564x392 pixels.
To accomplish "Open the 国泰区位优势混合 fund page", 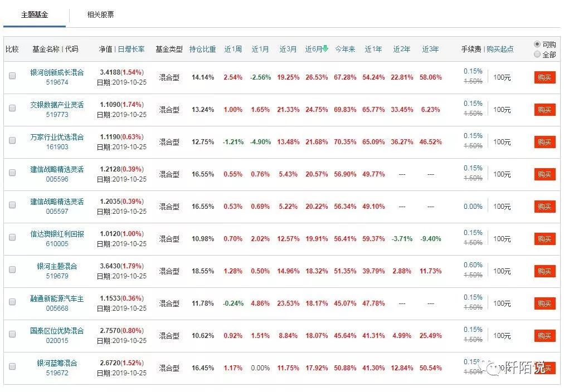I will [57, 331].
